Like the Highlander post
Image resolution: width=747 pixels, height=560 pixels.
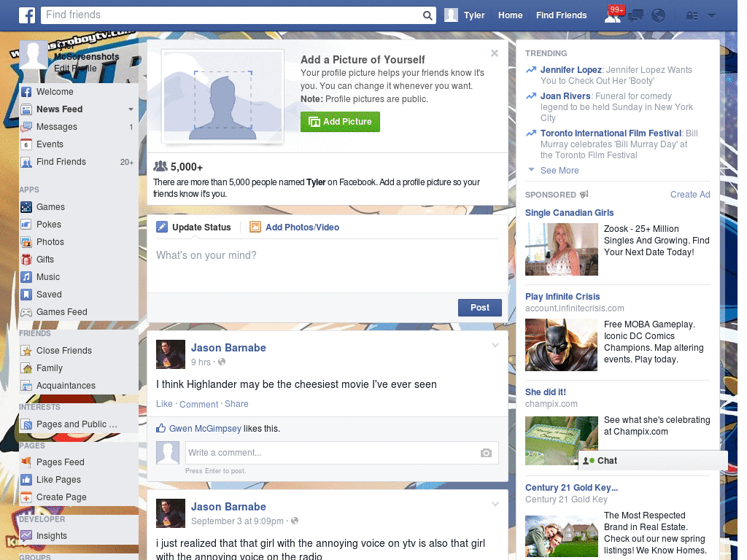click(x=164, y=404)
